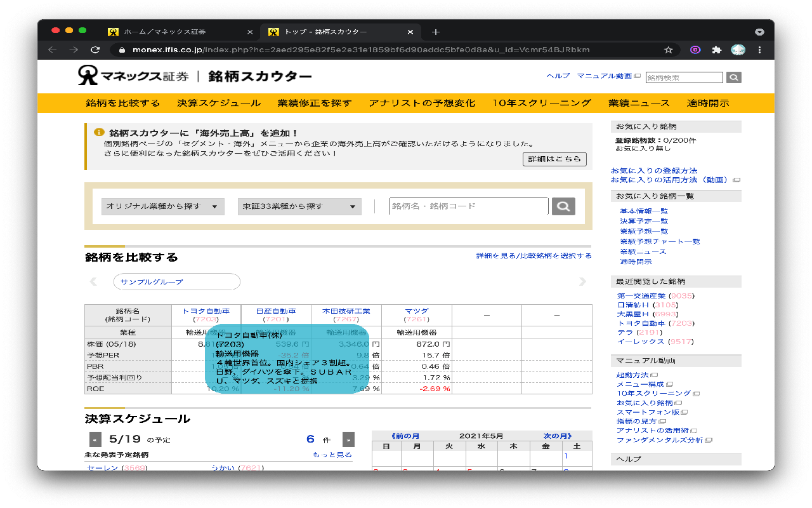Go to previous day before 5/19
The image size is (812, 508).
(95, 439)
